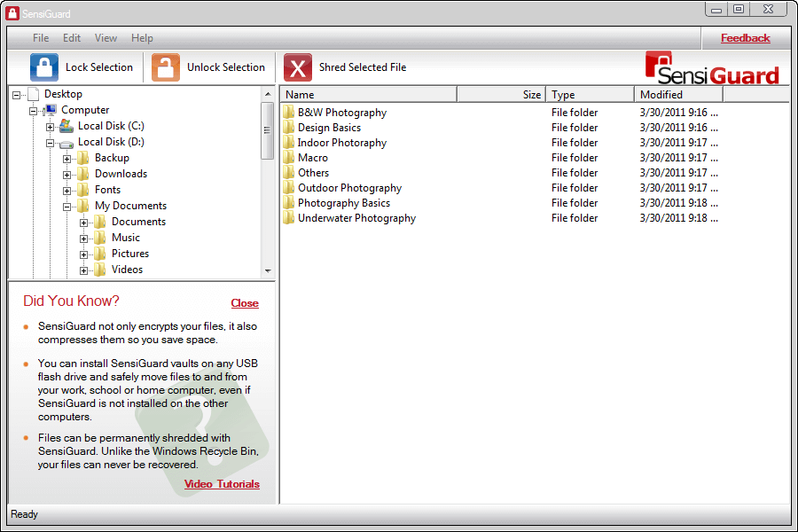The height and width of the screenshot is (532, 798).
Task: Click the folder icon beside B&W Photography
Action: pyautogui.click(x=288, y=113)
